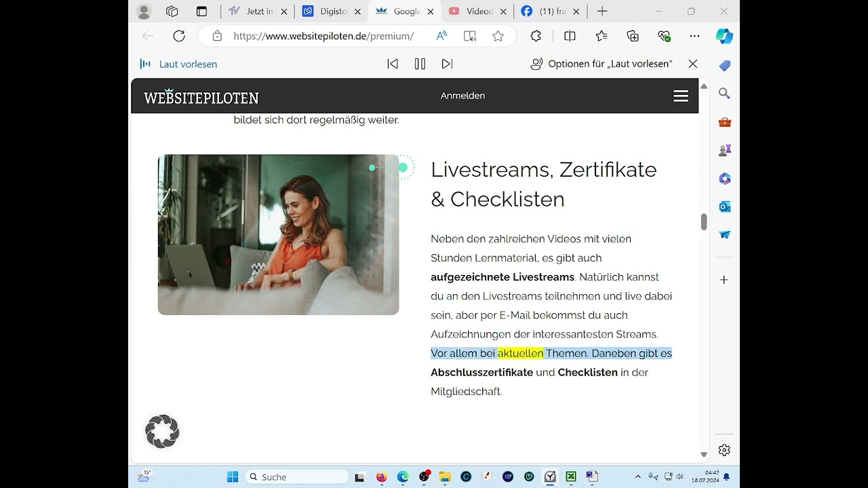Toggle the Read aloud icon in address bar

pyautogui.click(x=442, y=36)
